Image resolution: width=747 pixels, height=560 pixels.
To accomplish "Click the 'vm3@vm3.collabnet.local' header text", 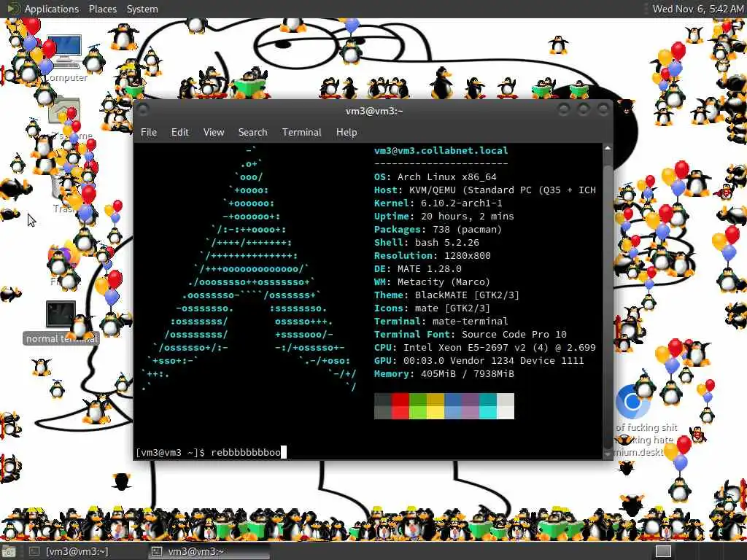I will coord(441,150).
